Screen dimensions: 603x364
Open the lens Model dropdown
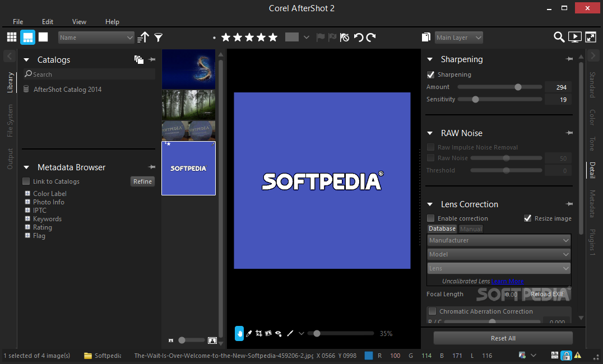(x=499, y=254)
